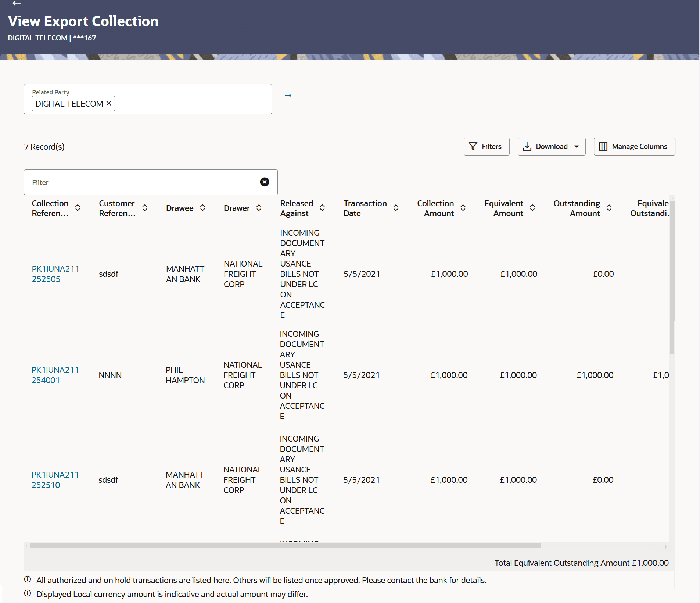The width and height of the screenshot is (700, 603).
Task: Clear the Filter text box
Action: click(x=264, y=182)
